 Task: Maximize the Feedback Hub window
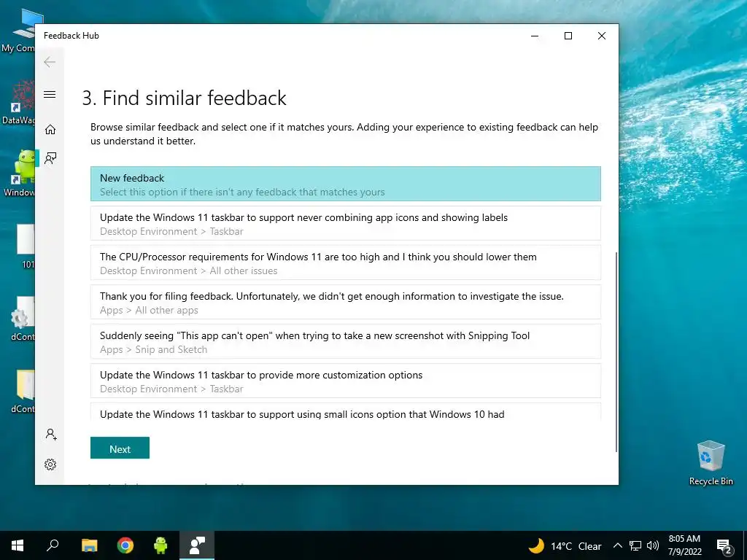568,36
